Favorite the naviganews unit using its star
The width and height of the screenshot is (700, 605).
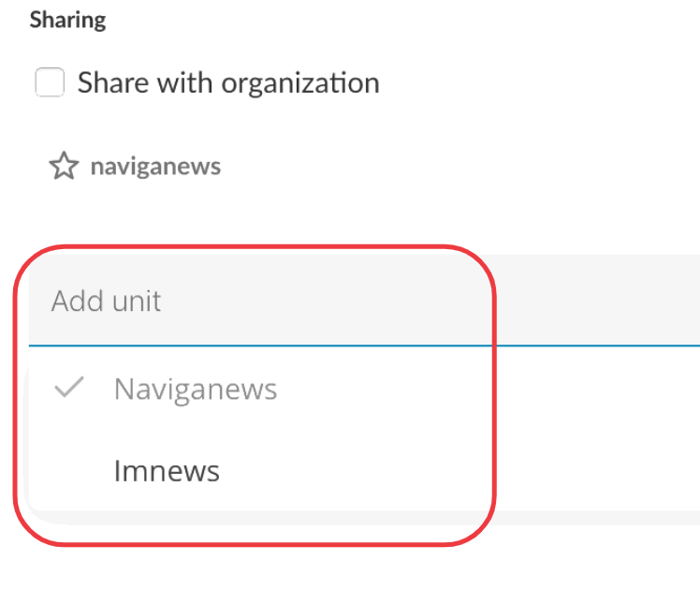point(63,168)
